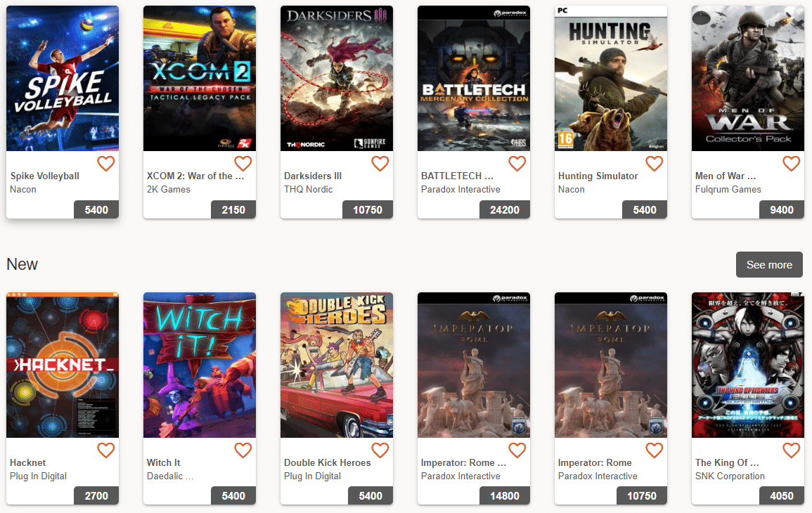Heart the Double Kick Heroes game
Screen dimensions: 812x513
[x=380, y=450]
